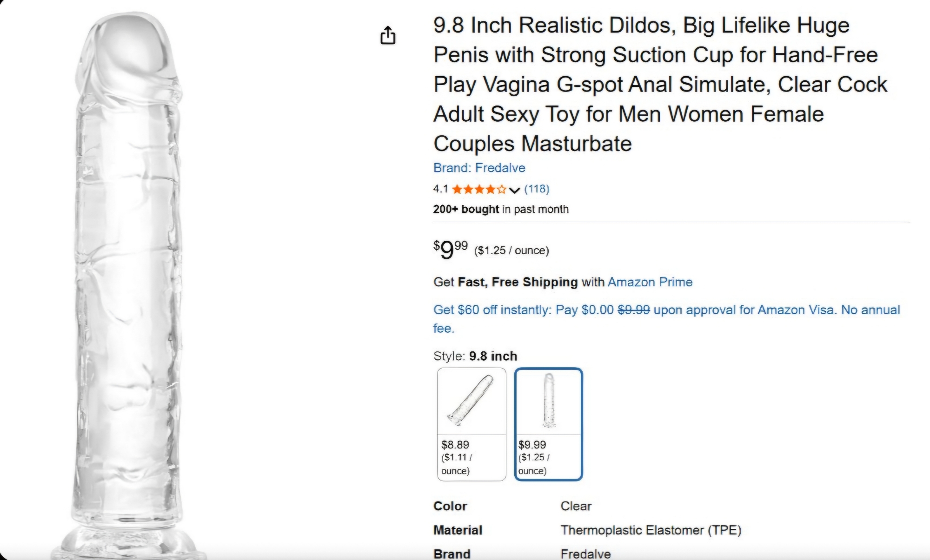Screen dimensions: 930x560
Task: Select the $9.99 style option
Action: click(x=549, y=424)
